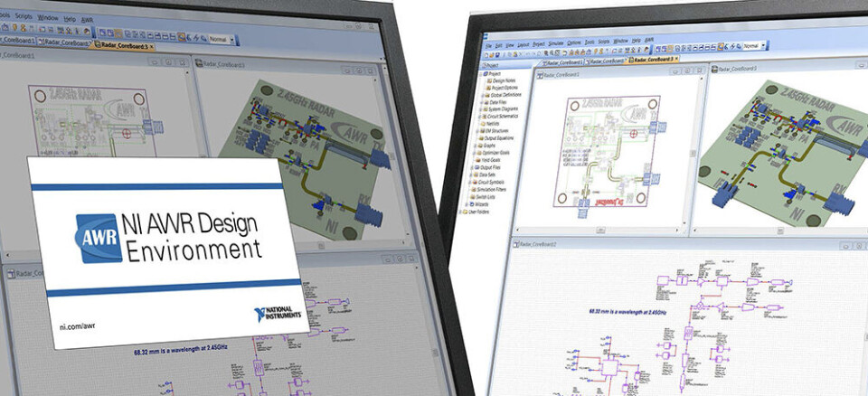The image size is (868, 396).
Task: Click the AWR logo on the splash screen
Action: pos(99,238)
